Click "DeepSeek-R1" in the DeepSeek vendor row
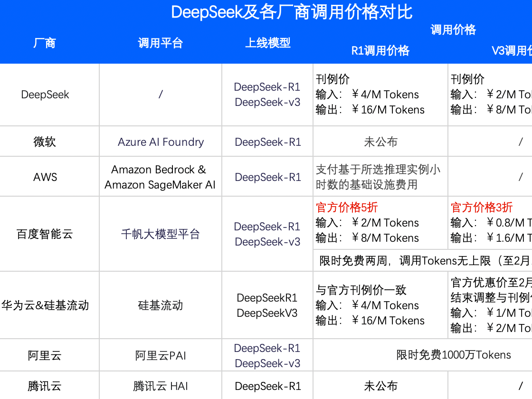This screenshot has height=399, width=532. (267, 87)
